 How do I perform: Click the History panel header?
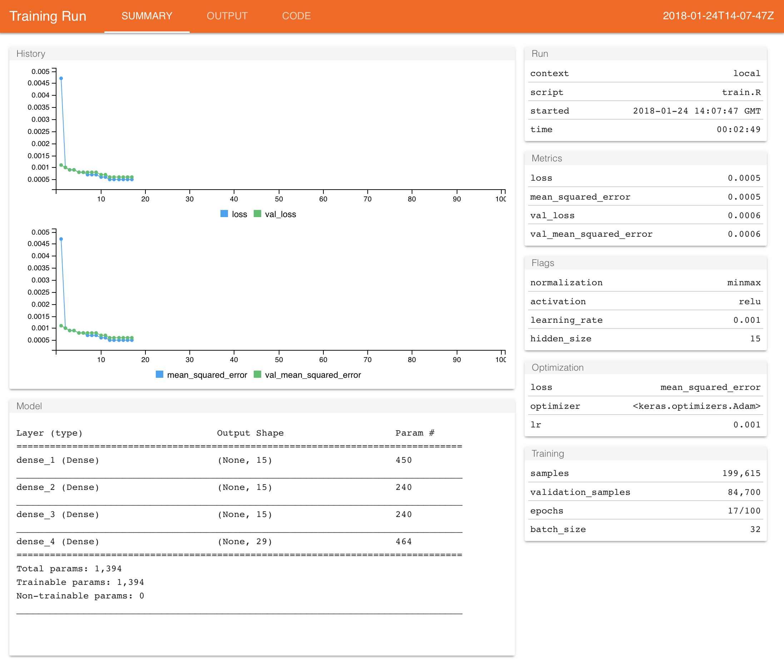pyautogui.click(x=31, y=54)
